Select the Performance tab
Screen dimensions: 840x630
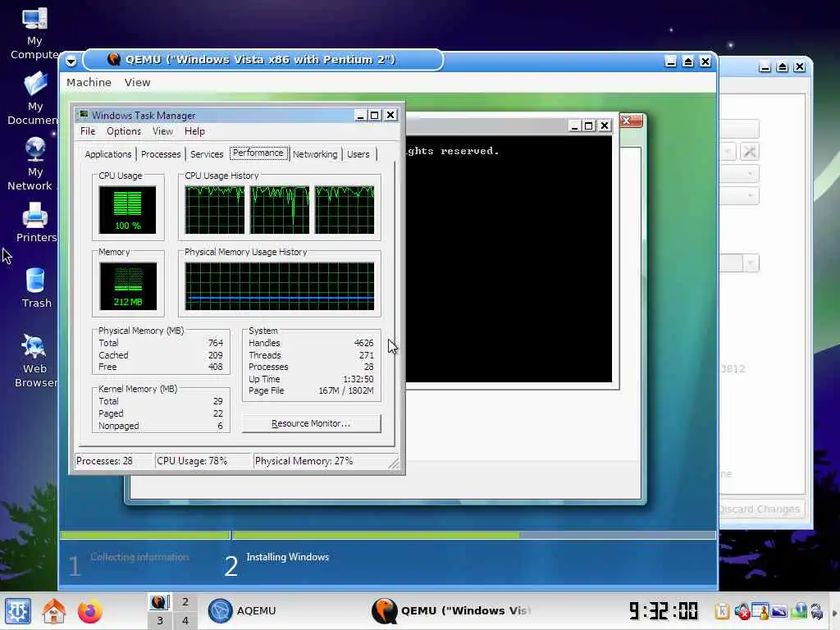click(x=258, y=153)
